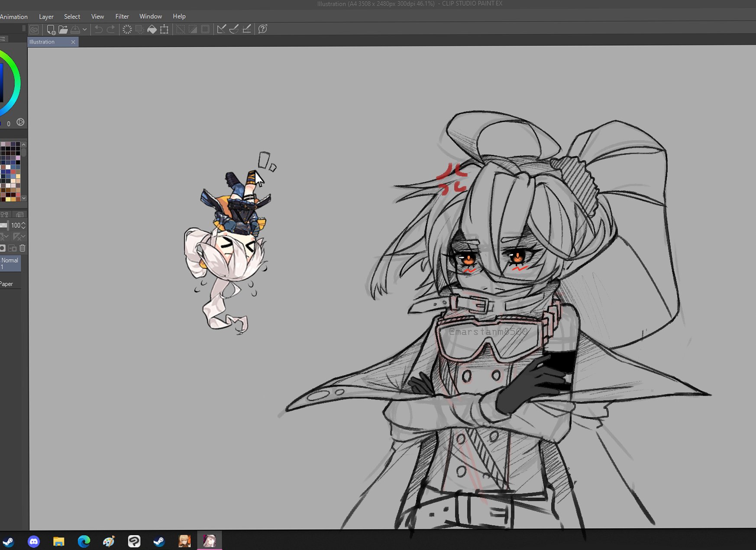Screen dimensions: 756x550
Task: Toggle Snap to Special Ruler
Action: (234, 29)
